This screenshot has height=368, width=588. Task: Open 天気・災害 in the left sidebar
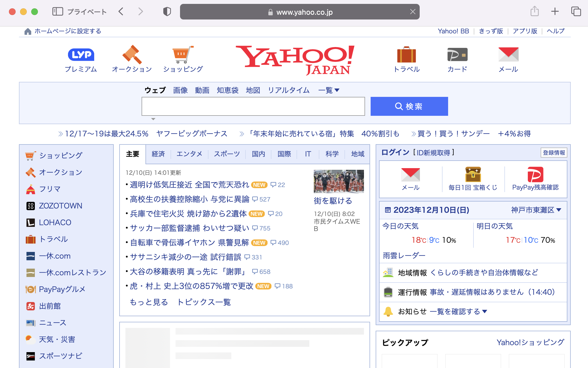tap(57, 339)
